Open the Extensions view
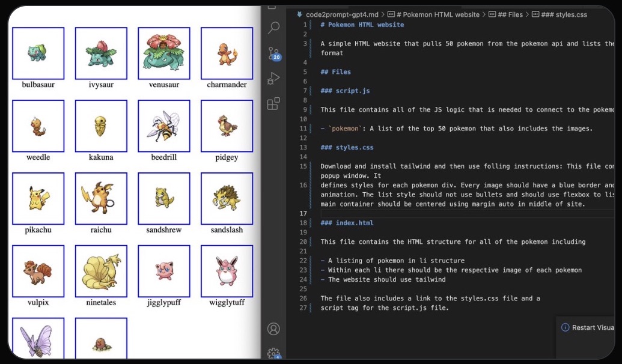 click(x=273, y=103)
